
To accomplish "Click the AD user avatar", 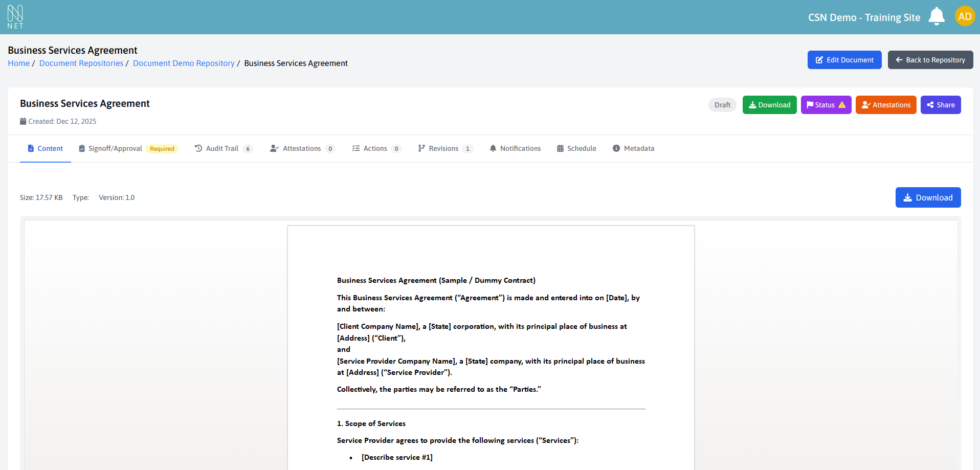I will [965, 16].
